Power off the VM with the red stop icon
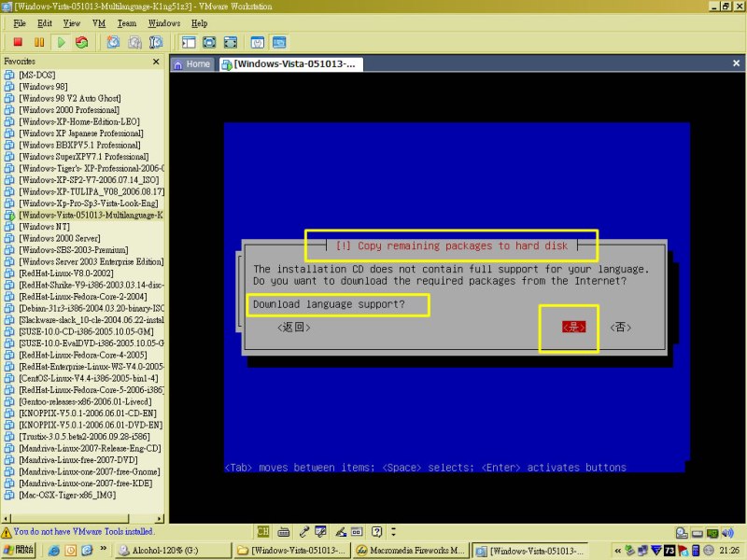The height and width of the screenshot is (560, 747). tap(18, 42)
